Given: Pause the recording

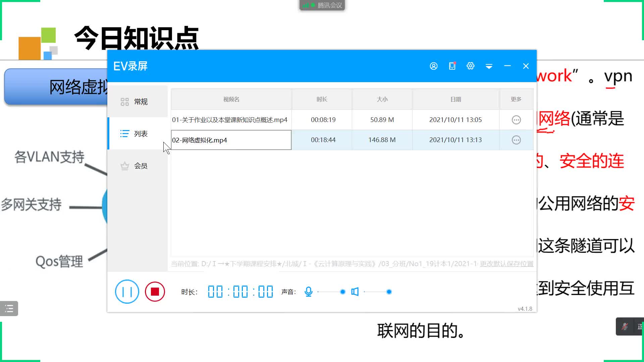Looking at the screenshot, I should point(127,292).
